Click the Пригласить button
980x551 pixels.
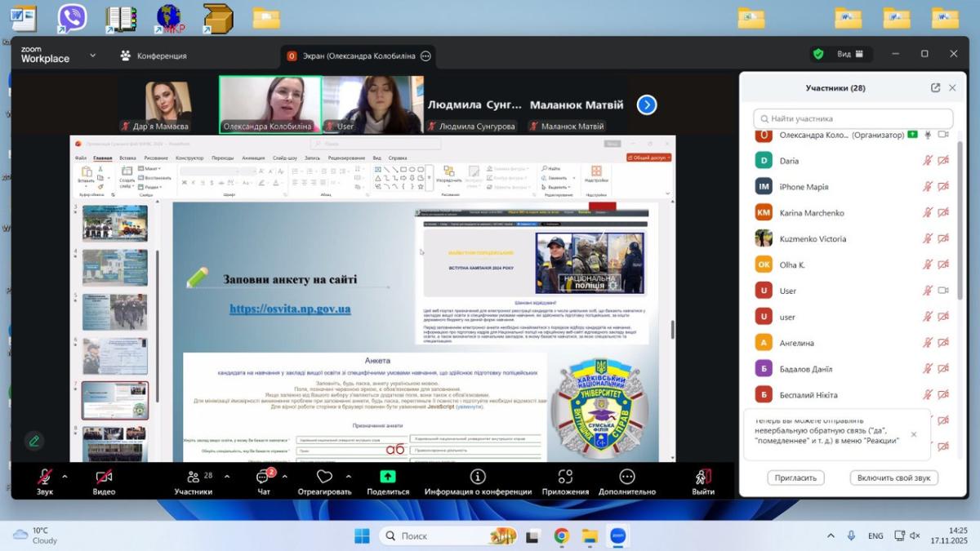(795, 478)
